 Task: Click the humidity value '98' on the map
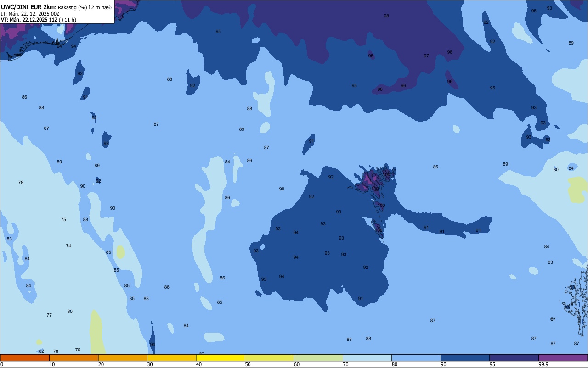(x=386, y=16)
